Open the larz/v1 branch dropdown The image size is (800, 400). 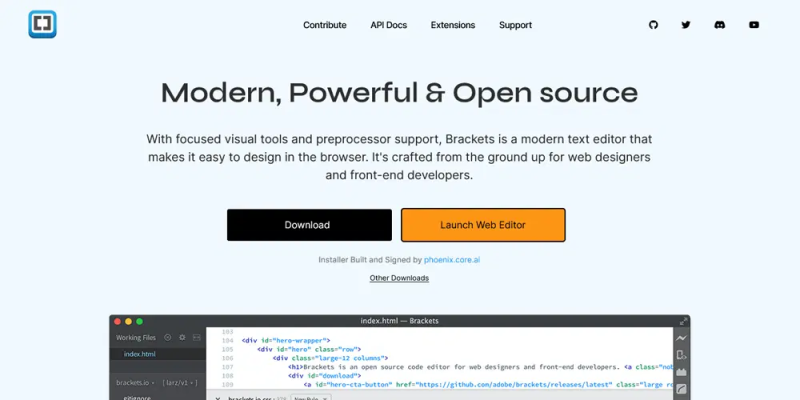pyautogui.click(x=180, y=383)
